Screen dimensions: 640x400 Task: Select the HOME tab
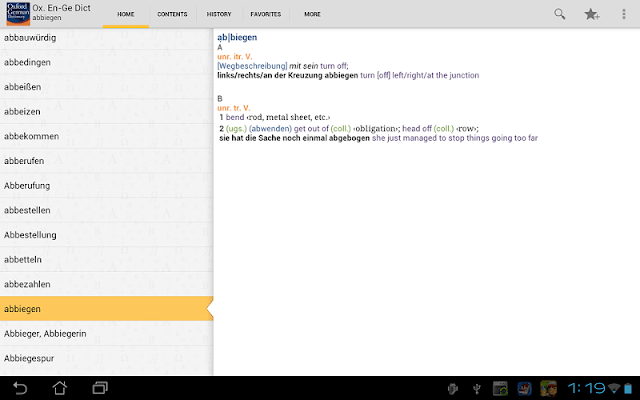coord(126,14)
